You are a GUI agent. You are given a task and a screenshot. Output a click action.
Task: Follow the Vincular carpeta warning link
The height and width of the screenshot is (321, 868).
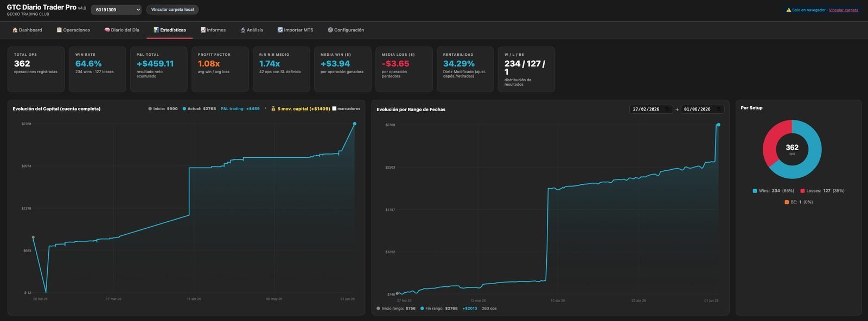point(844,10)
